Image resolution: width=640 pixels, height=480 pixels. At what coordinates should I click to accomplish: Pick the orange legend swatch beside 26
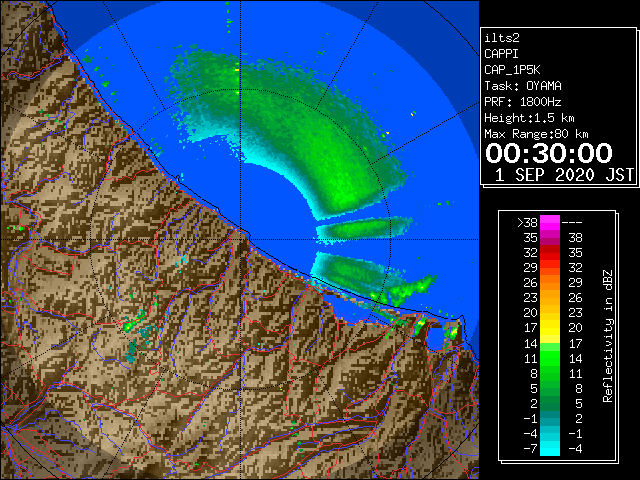(x=550, y=283)
